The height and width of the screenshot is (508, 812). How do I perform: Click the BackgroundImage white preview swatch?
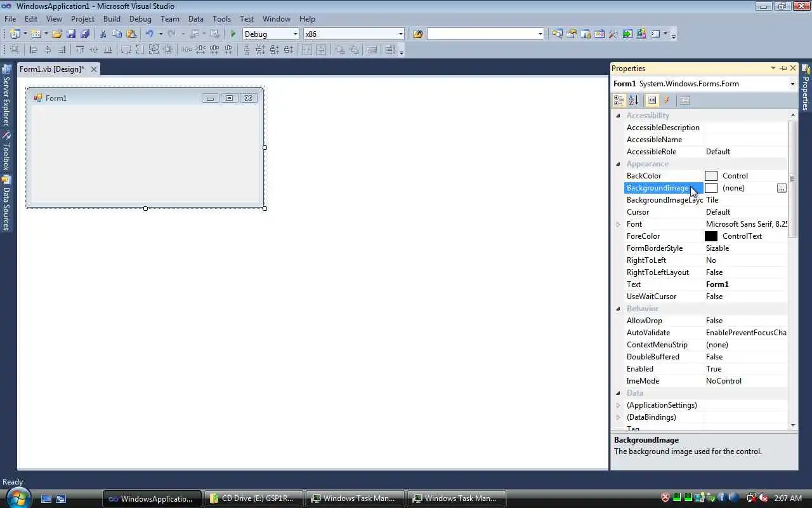point(711,188)
